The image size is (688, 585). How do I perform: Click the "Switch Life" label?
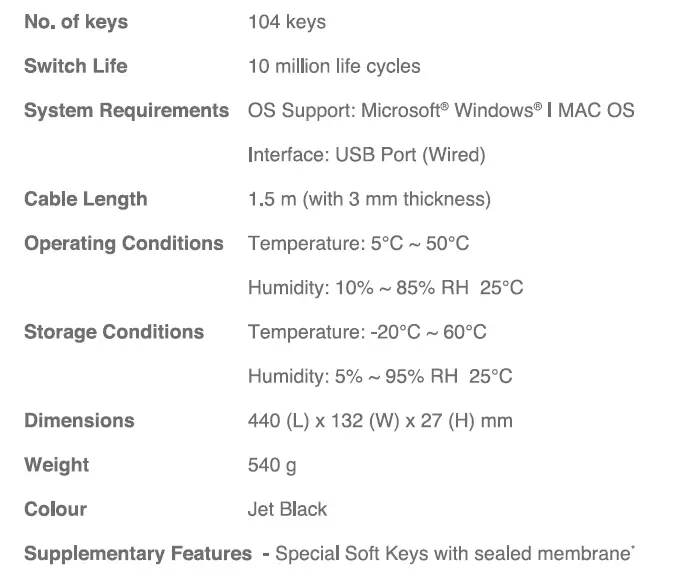coord(76,66)
